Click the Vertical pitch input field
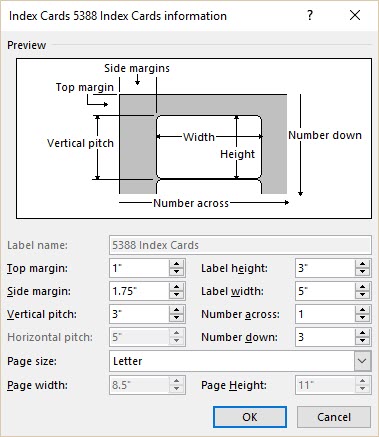 click(139, 314)
